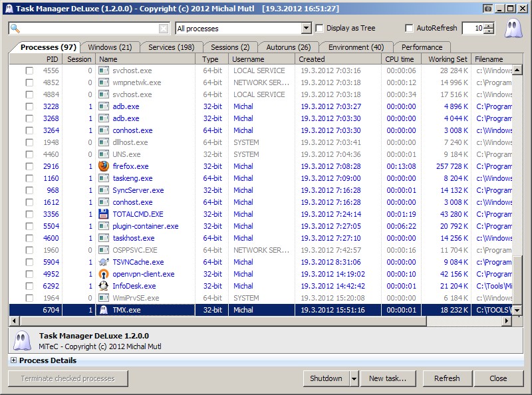Click the openvpn-client.exe process icon
532x395 pixels.
point(103,274)
